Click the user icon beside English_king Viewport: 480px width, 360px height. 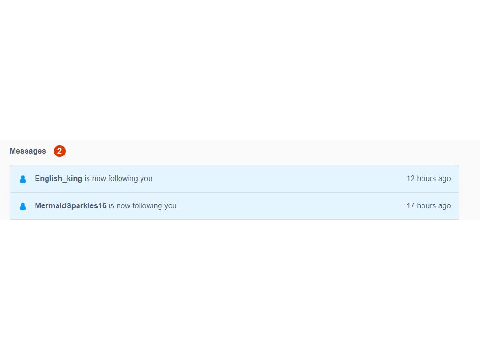pos(23,179)
